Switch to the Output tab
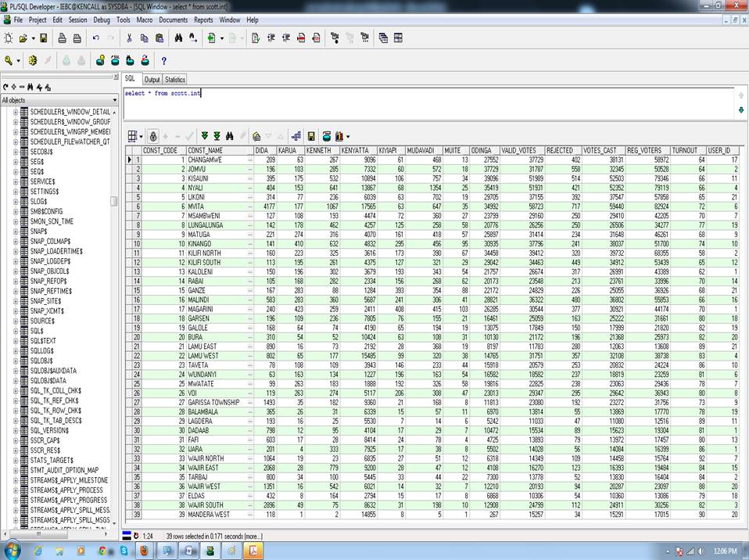Image resolution: width=749 pixels, height=560 pixels. [x=152, y=79]
